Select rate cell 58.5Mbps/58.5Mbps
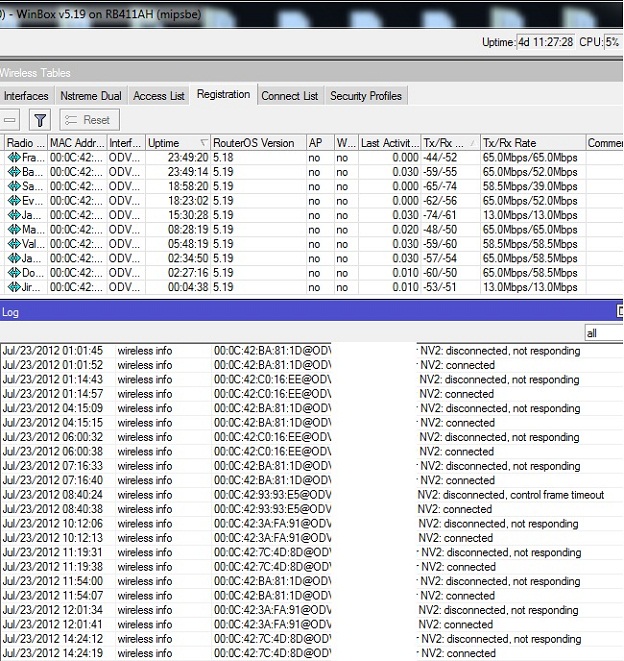The height and width of the screenshot is (661, 624). (x=530, y=244)
